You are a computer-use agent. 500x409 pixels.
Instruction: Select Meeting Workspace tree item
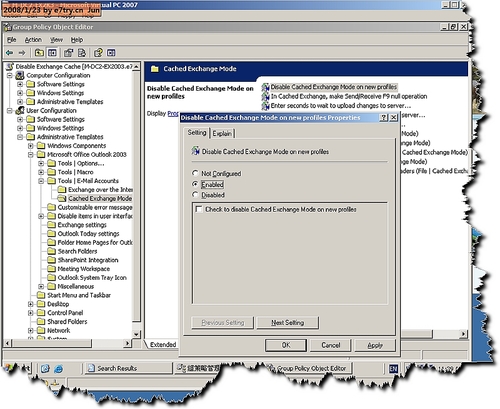tap(84, 269)
